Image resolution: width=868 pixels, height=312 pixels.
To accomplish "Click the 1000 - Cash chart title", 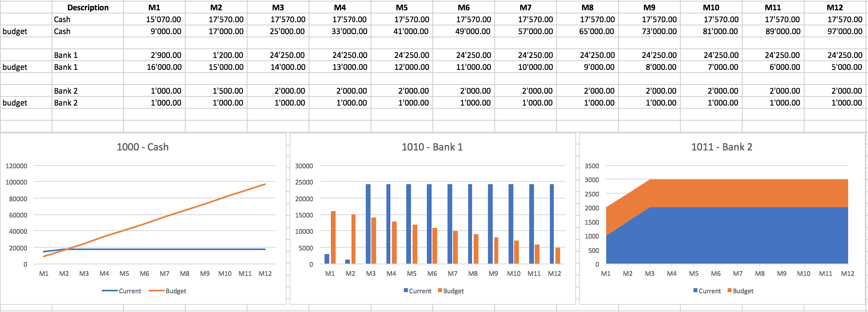I will 142,147.
